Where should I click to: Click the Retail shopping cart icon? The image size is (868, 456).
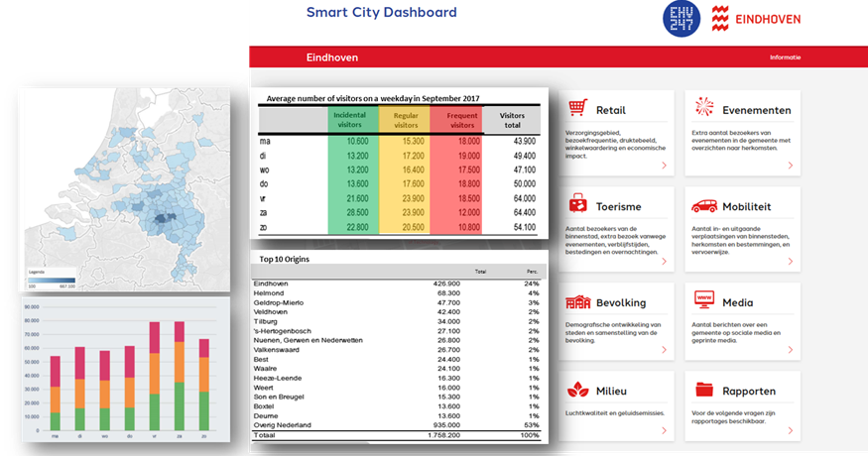pos(576,109)
